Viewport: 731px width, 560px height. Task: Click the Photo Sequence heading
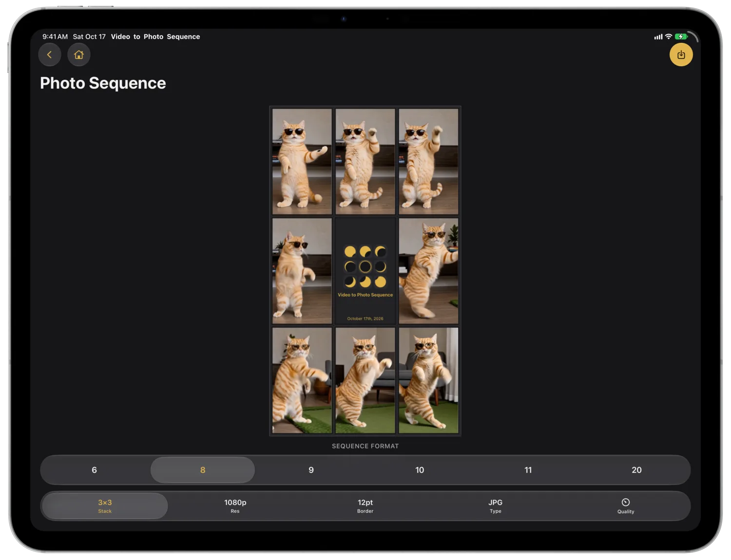pos(103,83)
